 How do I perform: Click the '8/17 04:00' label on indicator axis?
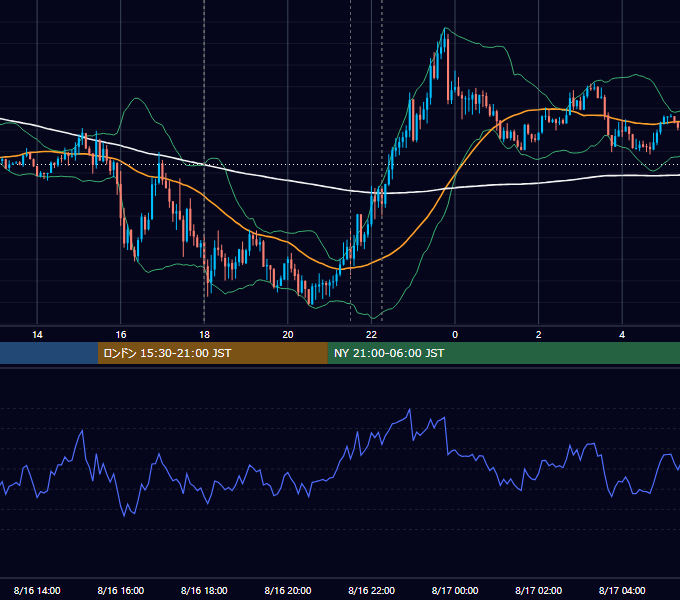pos(622,590)
